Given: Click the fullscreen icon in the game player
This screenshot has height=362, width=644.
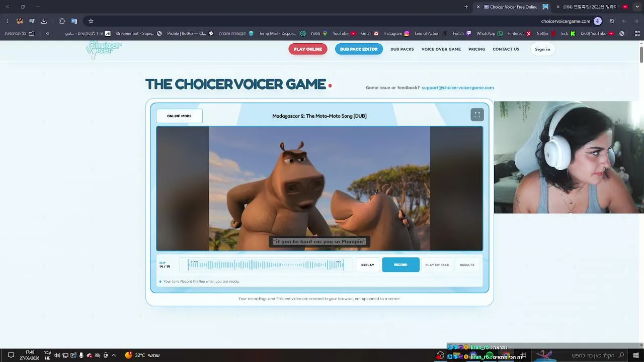Looking at the screenshot, I should (x=477, y=115).
